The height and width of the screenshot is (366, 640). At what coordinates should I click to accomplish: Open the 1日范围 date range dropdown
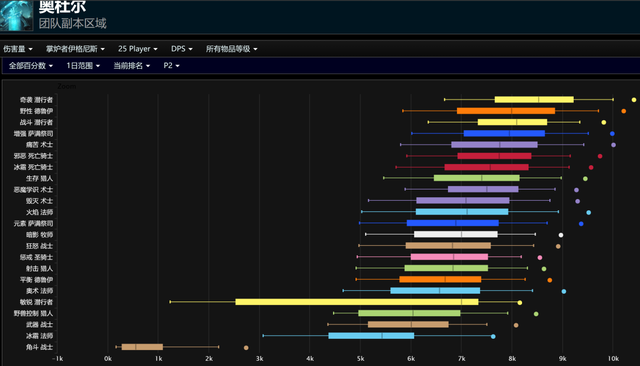(x=83, y=66)
